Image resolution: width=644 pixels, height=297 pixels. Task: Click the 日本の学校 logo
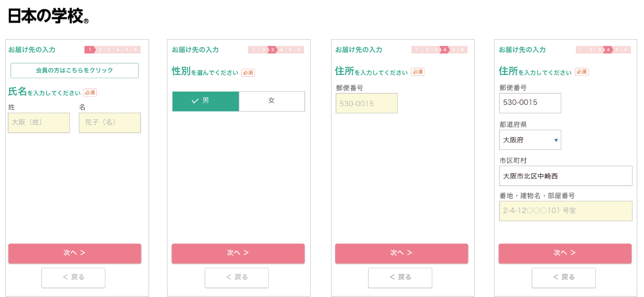coord(48,16)
